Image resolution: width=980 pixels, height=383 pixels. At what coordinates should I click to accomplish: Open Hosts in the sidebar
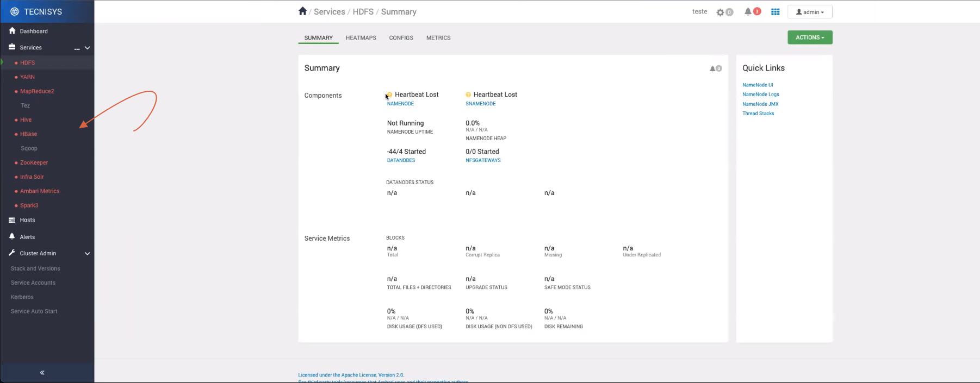[27, 220]
